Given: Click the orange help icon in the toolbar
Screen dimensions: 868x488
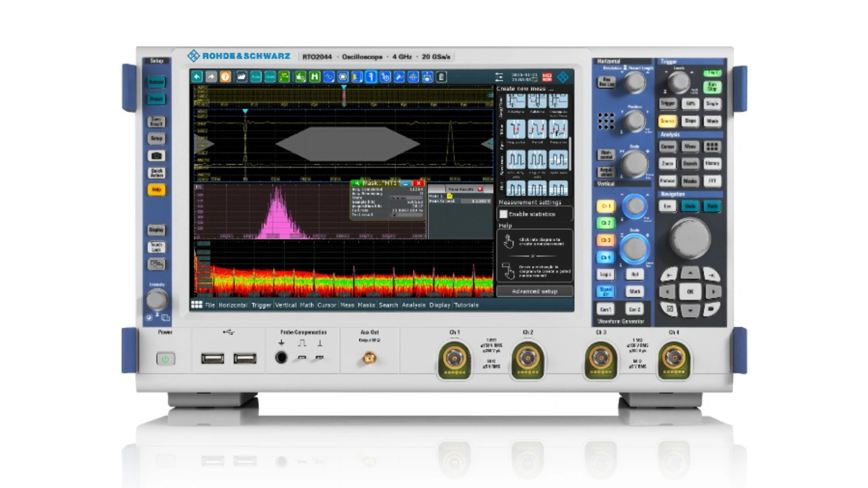Looking at the screenshot, I should 225,77.
